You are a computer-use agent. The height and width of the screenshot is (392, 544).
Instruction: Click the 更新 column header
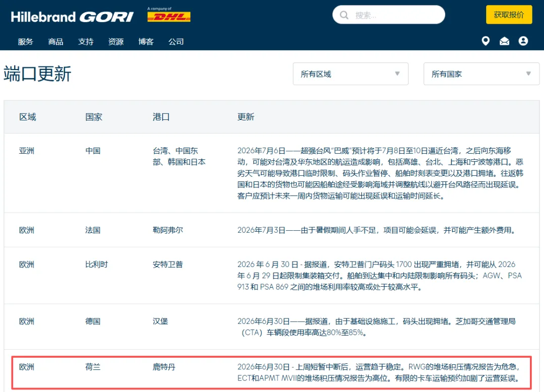(x=246, y=117)
